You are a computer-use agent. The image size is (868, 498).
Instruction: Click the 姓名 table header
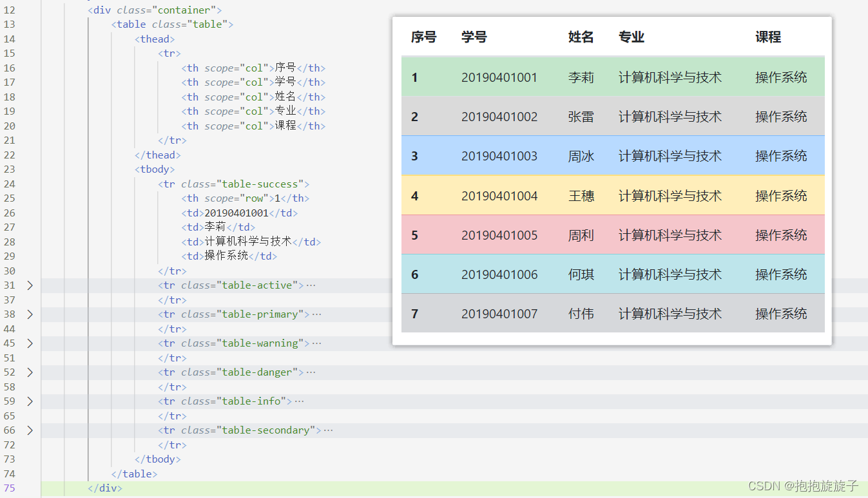coord(581,37)
